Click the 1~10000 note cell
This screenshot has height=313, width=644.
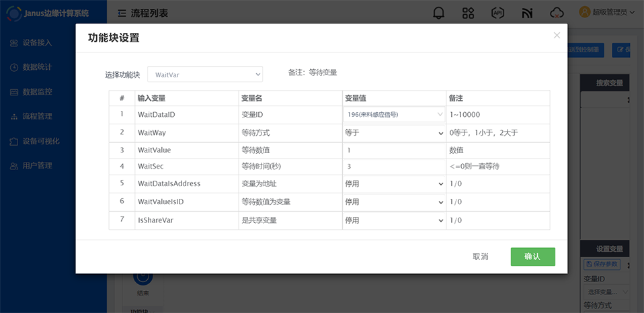tap(498, 115)
